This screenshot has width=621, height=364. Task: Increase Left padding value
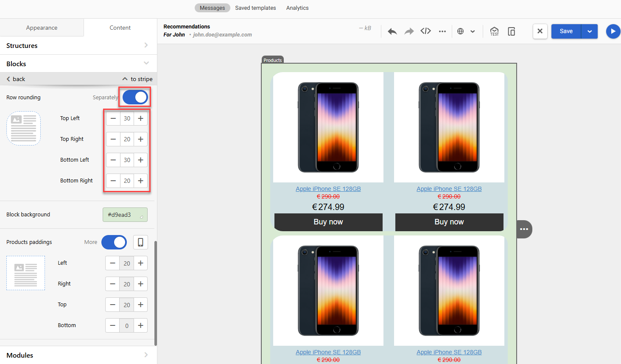click(141, 263)
